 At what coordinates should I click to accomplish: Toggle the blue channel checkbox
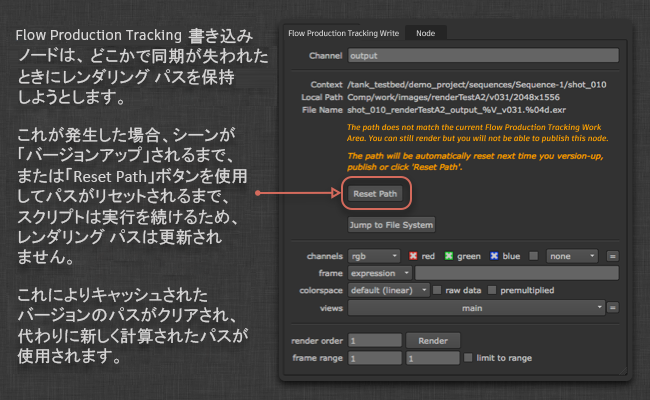pos(494,256)
